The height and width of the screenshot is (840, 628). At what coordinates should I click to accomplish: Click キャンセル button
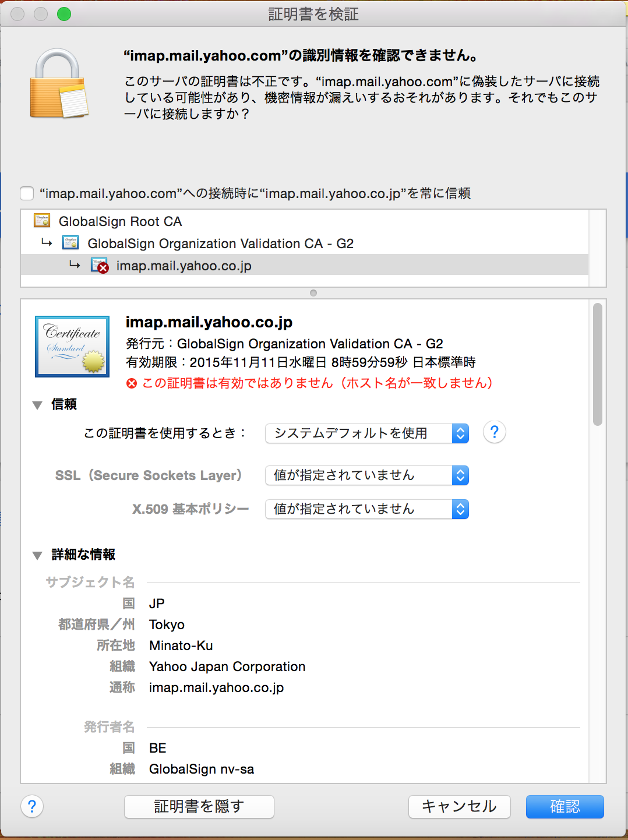coord(460,807)
